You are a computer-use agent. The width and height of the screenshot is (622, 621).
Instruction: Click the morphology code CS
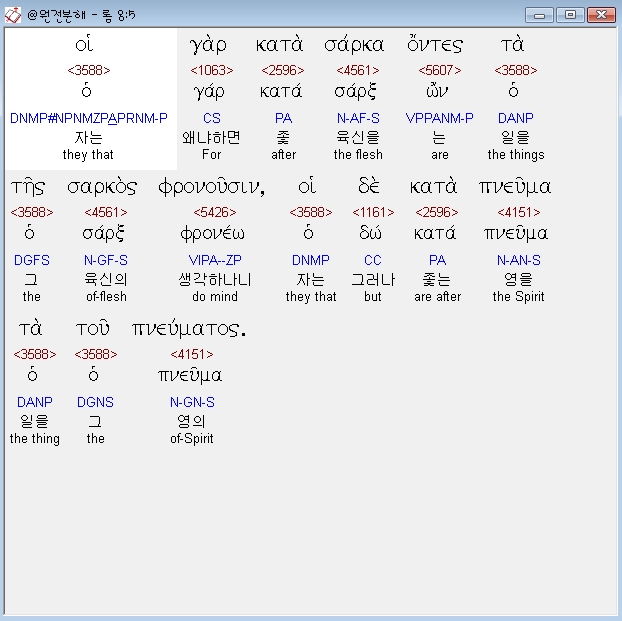point(212,118)
